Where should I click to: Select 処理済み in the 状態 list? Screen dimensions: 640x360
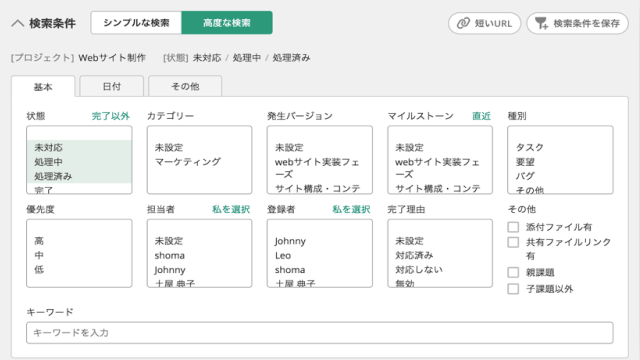[x=79, y=176]
